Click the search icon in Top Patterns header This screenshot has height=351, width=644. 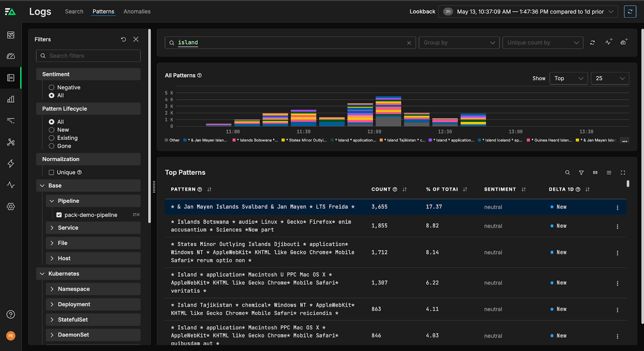568,172
